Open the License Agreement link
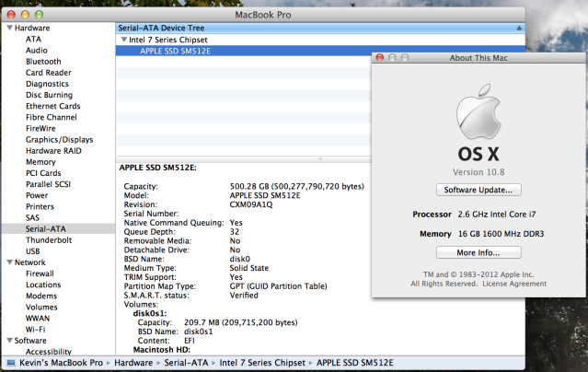Viewport: 588px width, 372px height. point(514,284)
